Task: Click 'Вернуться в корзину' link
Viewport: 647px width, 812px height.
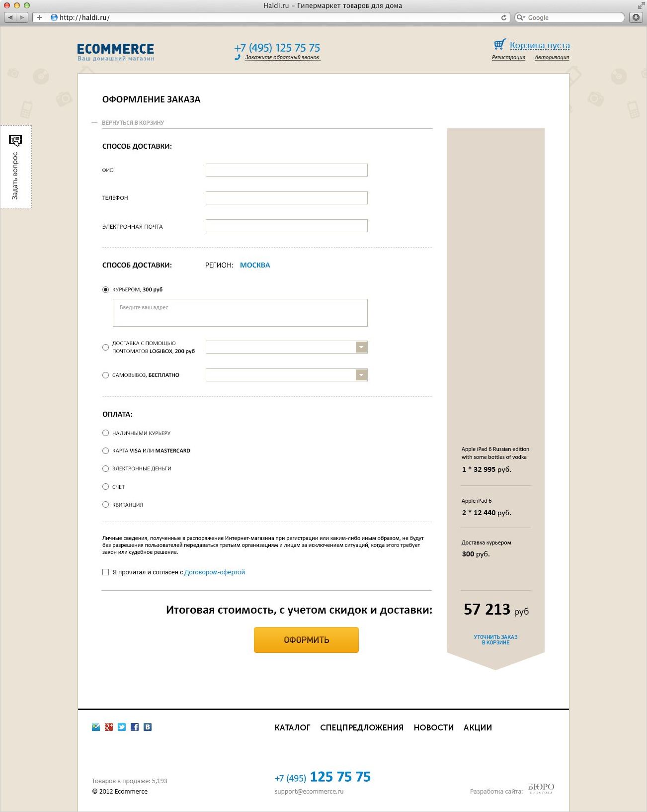Action: pyautogui.click(x=133, y=123)
